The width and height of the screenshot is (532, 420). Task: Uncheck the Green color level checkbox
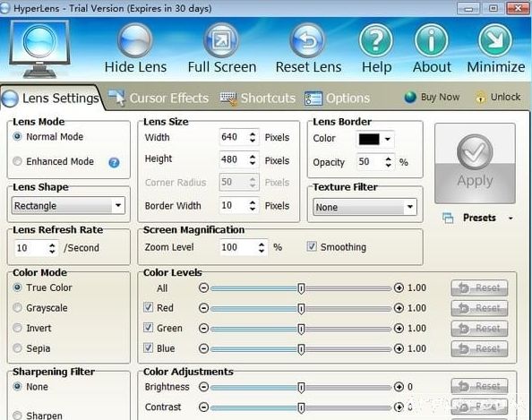[149, 328]
